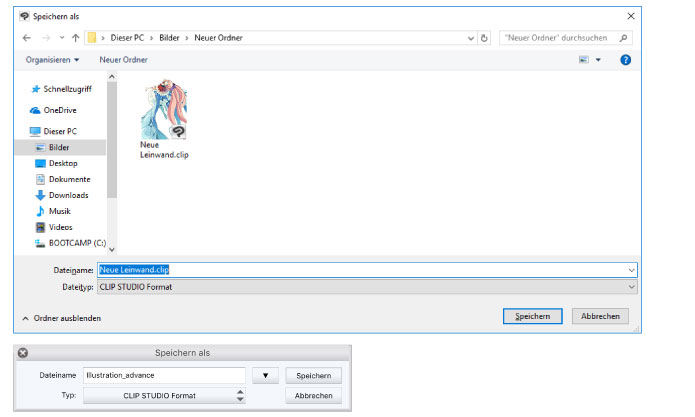Create a folder with Neuer Ordner button

tap(123, 60)
